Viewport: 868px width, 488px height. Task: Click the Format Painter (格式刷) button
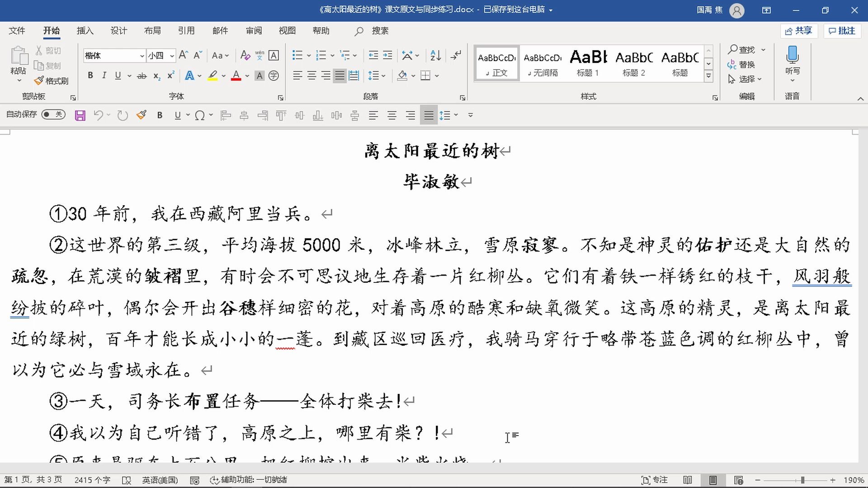[x=51, y=81]
